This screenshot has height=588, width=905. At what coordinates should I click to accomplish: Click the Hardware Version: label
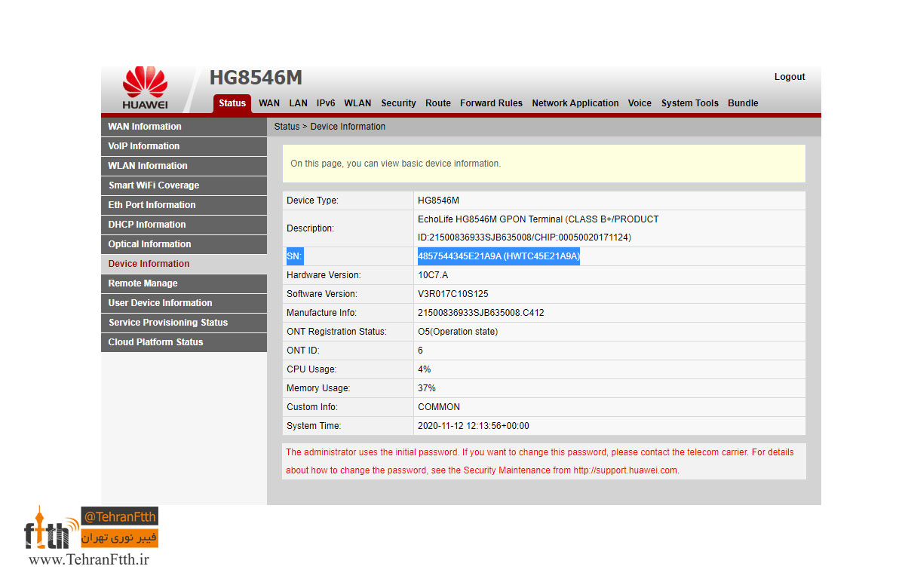pos(324,275)
